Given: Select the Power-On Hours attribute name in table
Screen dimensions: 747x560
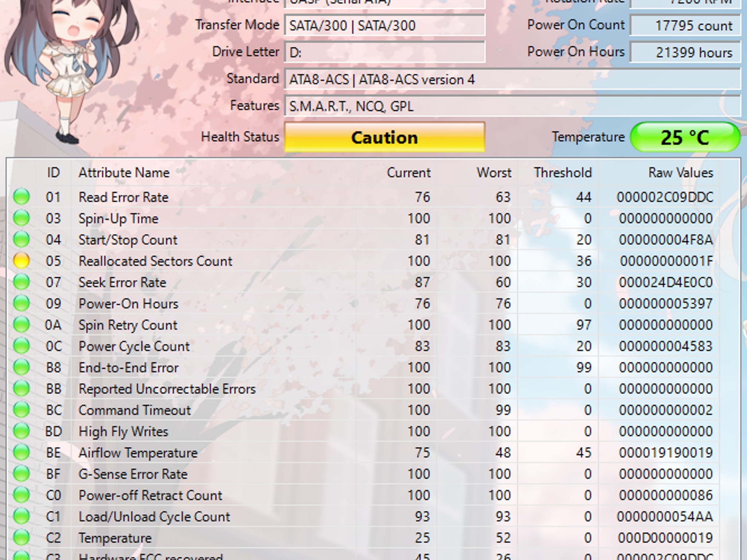Looking at the screenshot, I should (128, 303).
